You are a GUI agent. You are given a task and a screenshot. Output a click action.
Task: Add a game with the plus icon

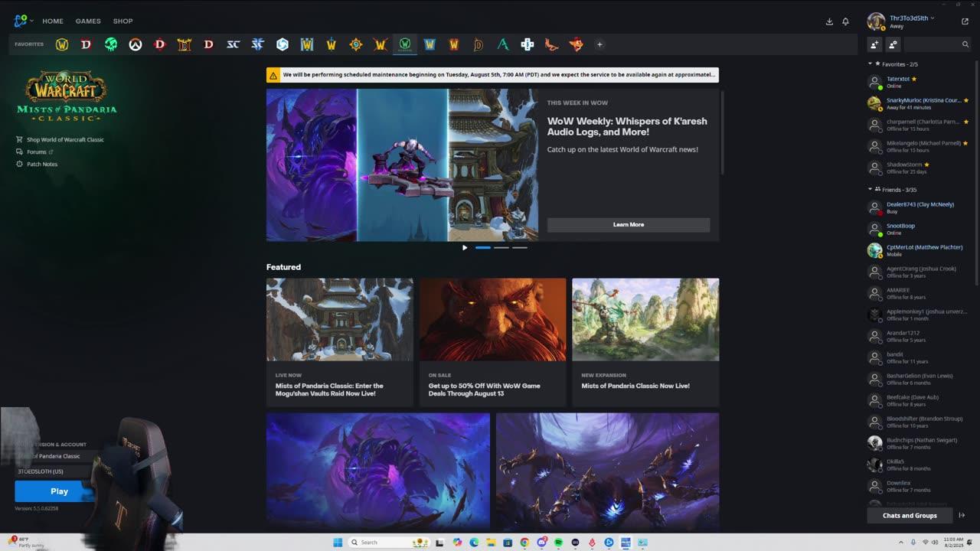tap(599, 44)
